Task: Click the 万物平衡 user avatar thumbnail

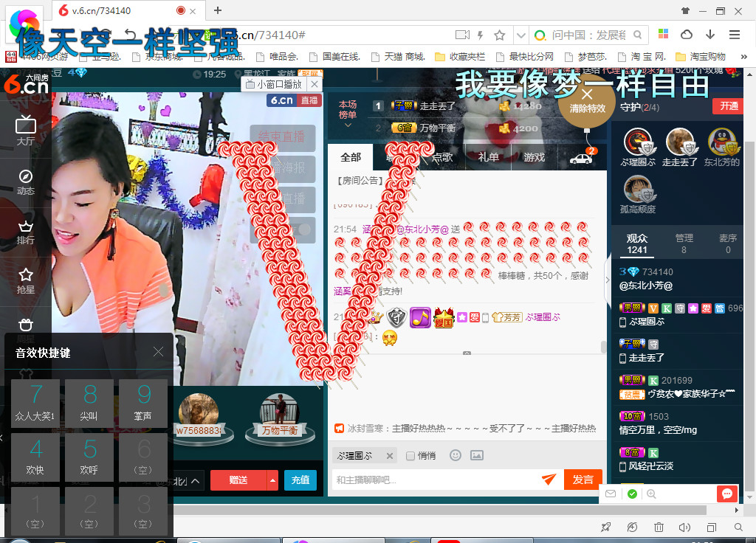Action: 279,413
